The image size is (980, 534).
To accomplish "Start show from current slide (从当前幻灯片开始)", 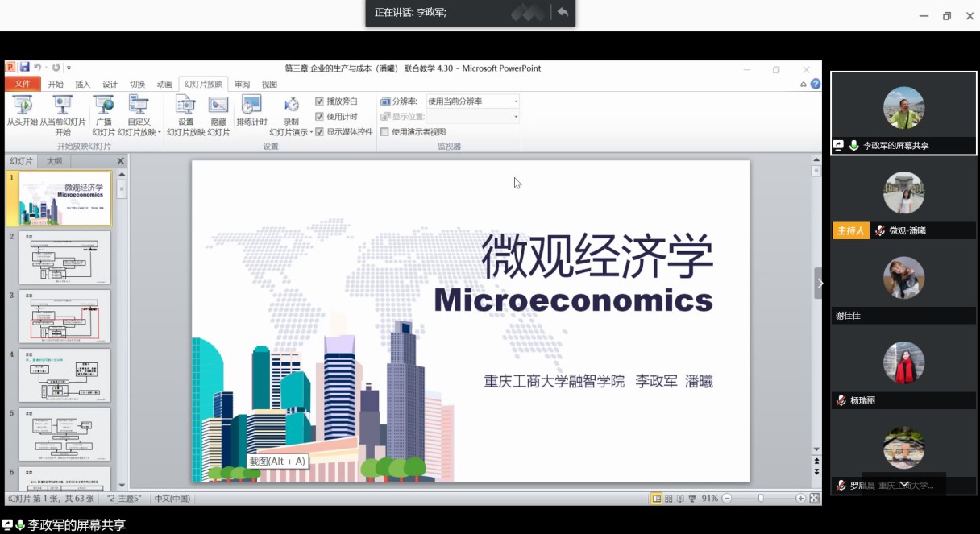I will pyautogui.click(x=63, y=105).
